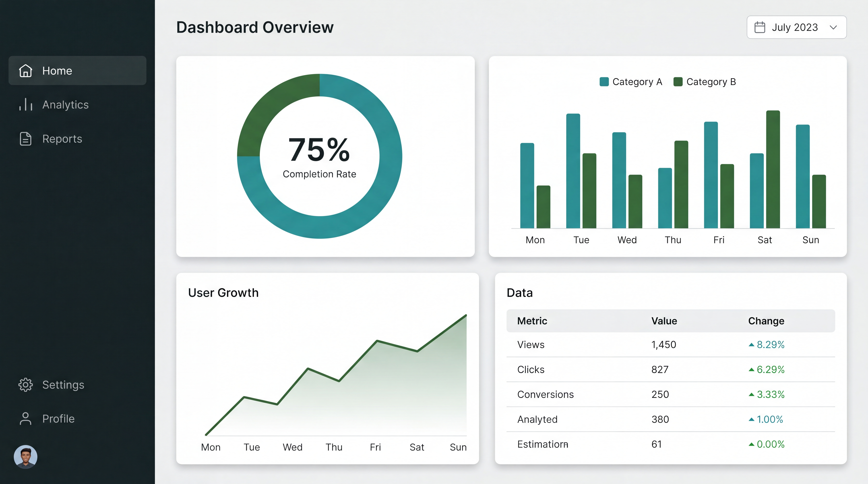
Task: Click the Change column header
Action: click(766, 321)
